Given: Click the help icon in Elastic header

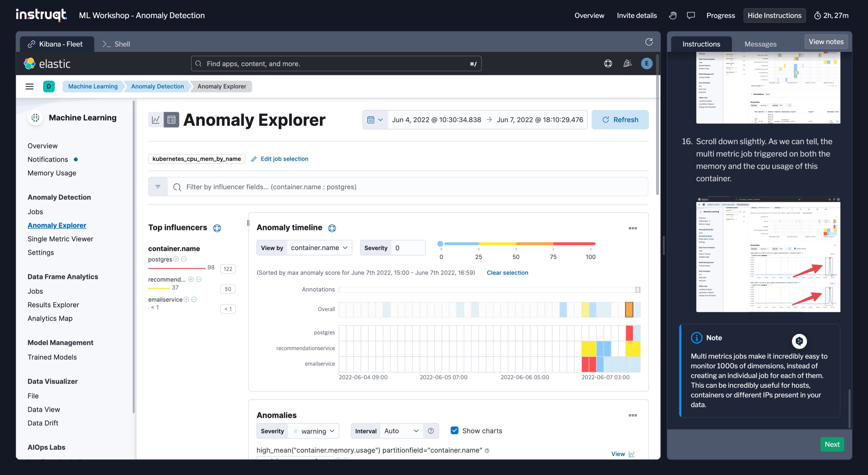Looking at the screenshot, I should 608,63.
